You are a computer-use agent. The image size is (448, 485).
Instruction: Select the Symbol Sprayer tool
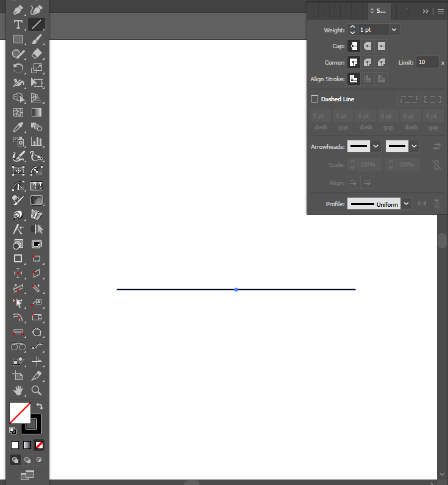coord(18,142)
